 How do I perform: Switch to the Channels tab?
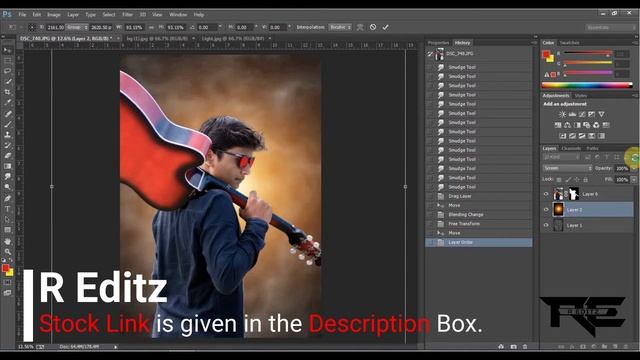click(571, 149)
